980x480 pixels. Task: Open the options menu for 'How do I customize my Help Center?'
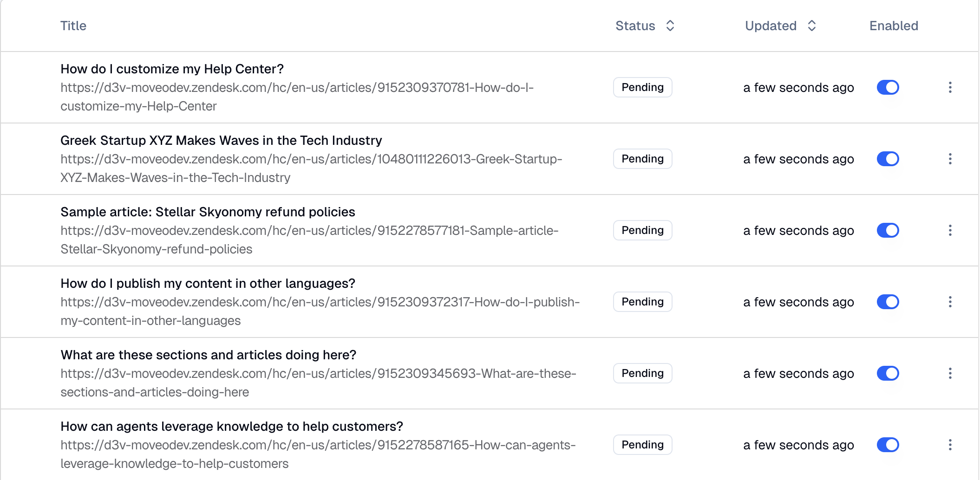click(950, 87)
